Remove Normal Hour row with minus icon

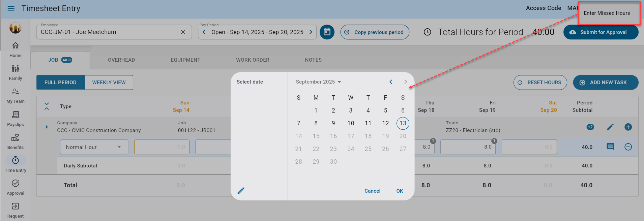pyautogui.click(x=628, y=147)
